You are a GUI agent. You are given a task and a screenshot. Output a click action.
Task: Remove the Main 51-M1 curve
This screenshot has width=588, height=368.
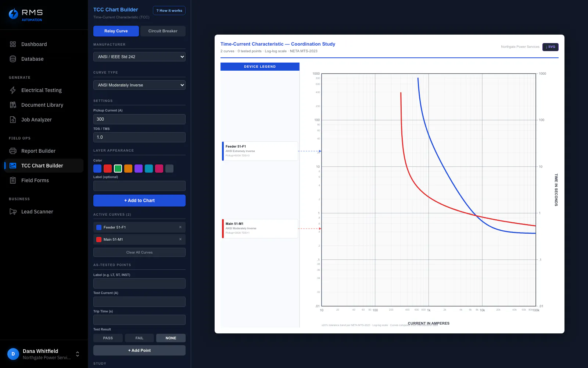pos(180,239)
